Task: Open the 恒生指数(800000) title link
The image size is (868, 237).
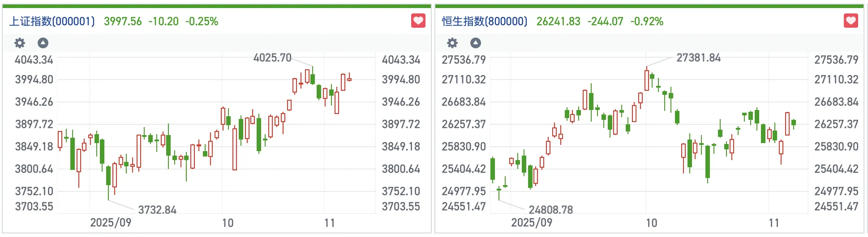Action: point(485,21)
